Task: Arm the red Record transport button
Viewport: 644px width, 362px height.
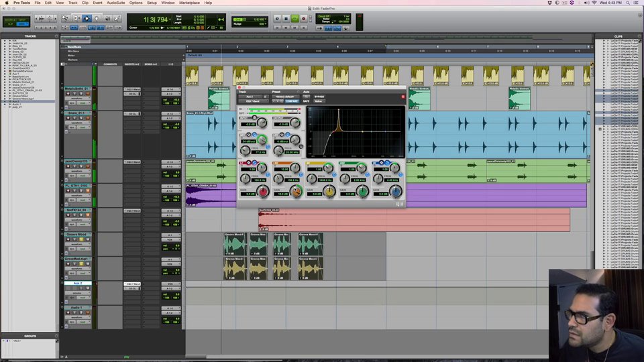Action: point(303,19)
